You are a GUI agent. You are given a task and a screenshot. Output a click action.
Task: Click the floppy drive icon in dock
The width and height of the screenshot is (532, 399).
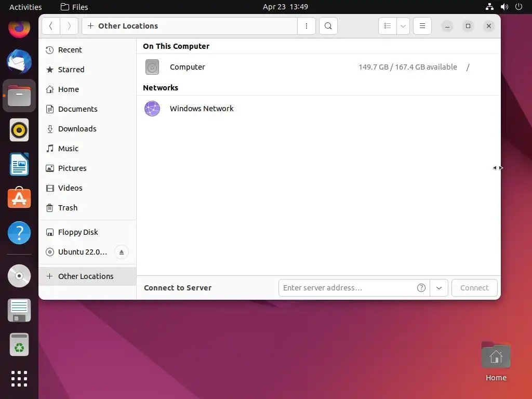[x=19, y=311]
